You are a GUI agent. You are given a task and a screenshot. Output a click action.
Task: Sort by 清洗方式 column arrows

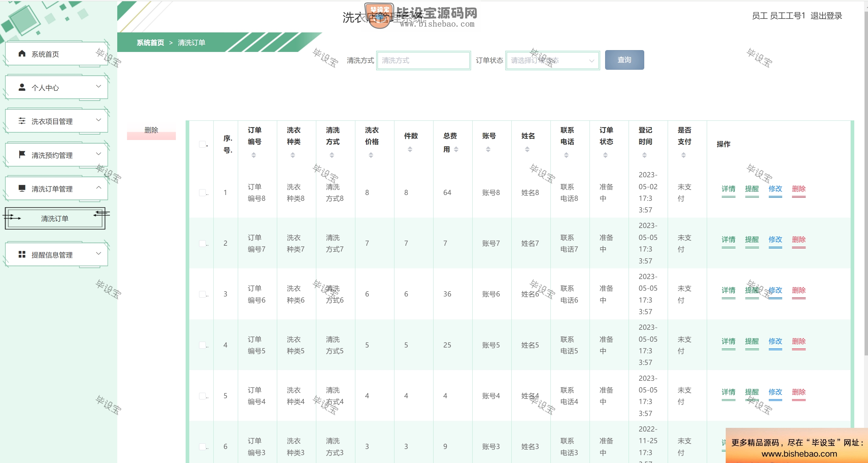coord(332,155)
